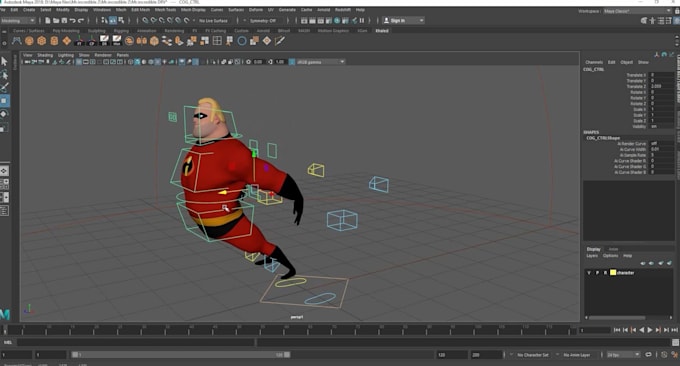
Task: Open the Modeling menu set dropdown
Action: point(18,20)
